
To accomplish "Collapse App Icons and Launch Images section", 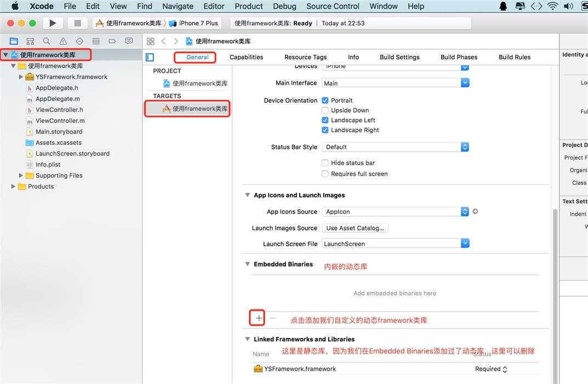I will tap(248, 195).
